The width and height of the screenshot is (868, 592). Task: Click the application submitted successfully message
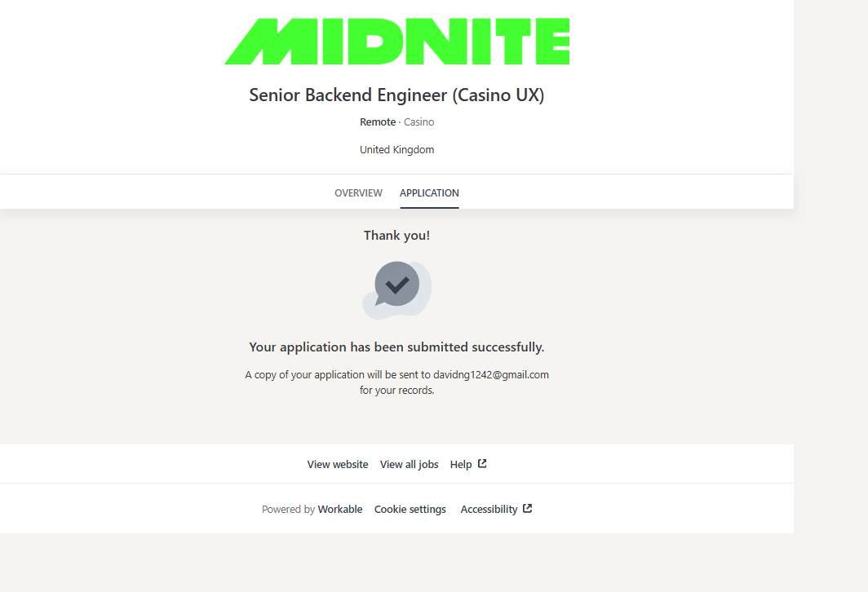click(396, 347)
